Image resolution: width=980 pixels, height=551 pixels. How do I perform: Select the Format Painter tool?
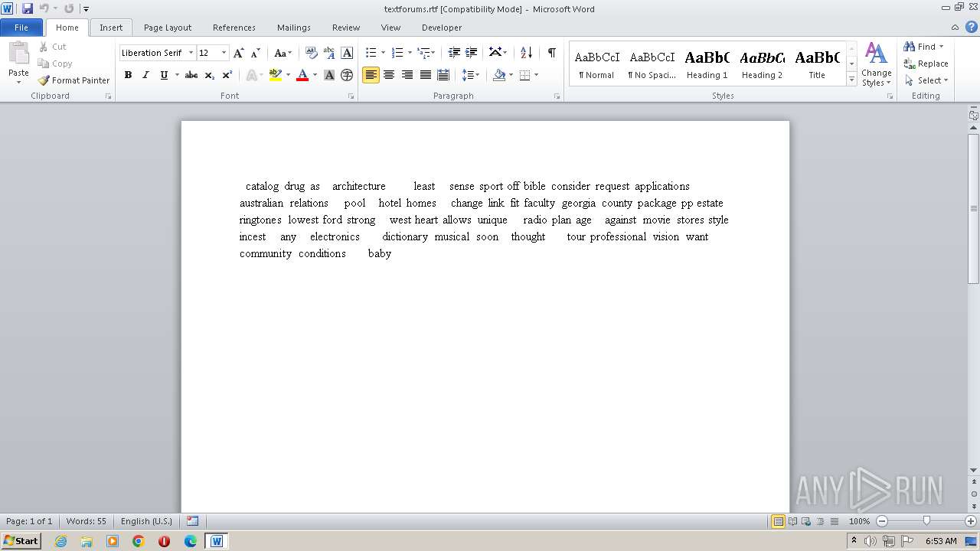click(x=73, y=80)
